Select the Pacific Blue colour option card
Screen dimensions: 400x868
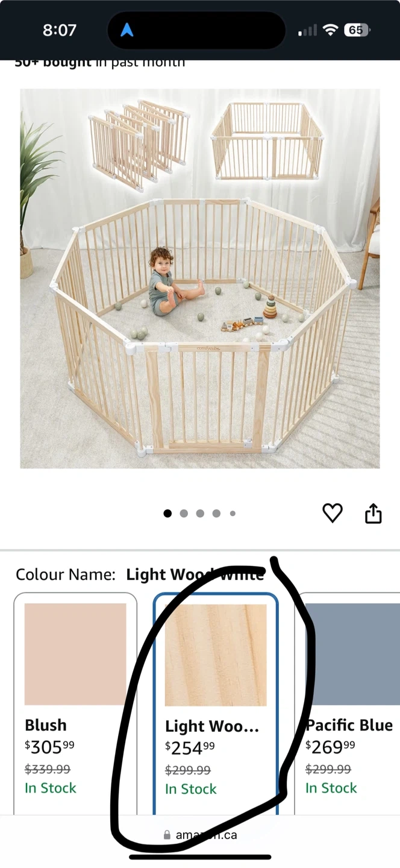pos(348,703)
